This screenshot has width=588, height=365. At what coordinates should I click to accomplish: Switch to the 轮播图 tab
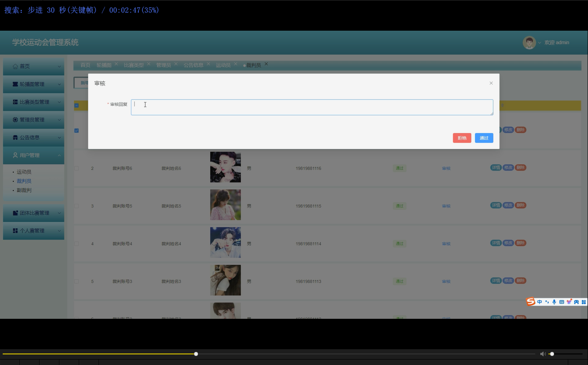pos(104,65)
